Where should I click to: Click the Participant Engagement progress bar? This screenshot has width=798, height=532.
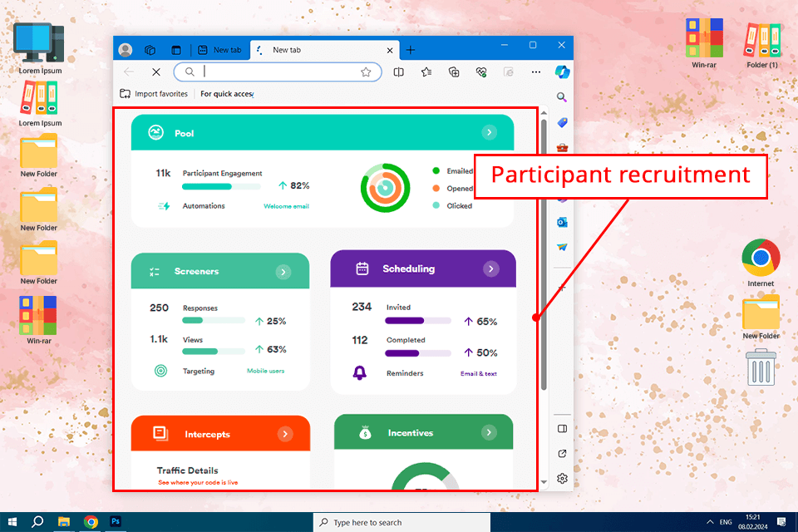221,186
